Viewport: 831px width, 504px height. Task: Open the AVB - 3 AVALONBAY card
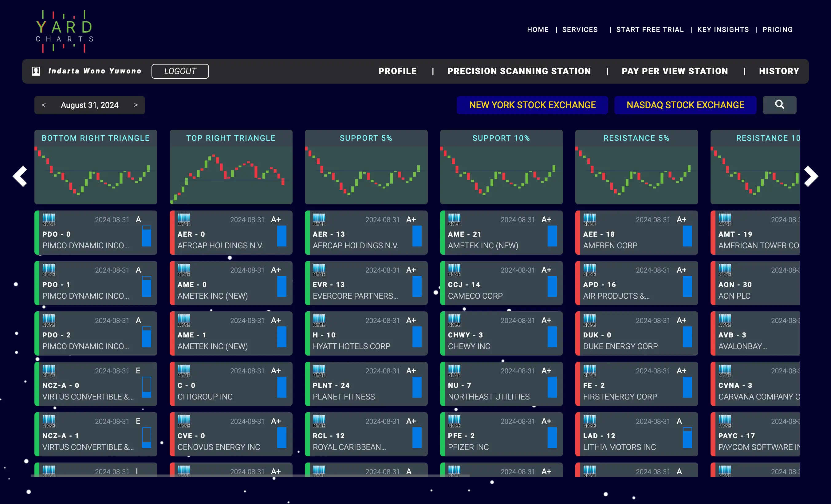click(x=755, y=333)
